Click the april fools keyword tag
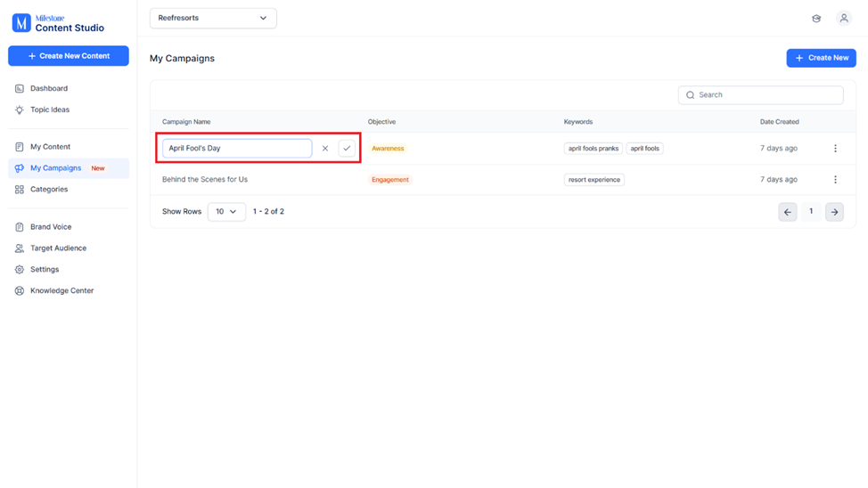 [x=645, y=149]
